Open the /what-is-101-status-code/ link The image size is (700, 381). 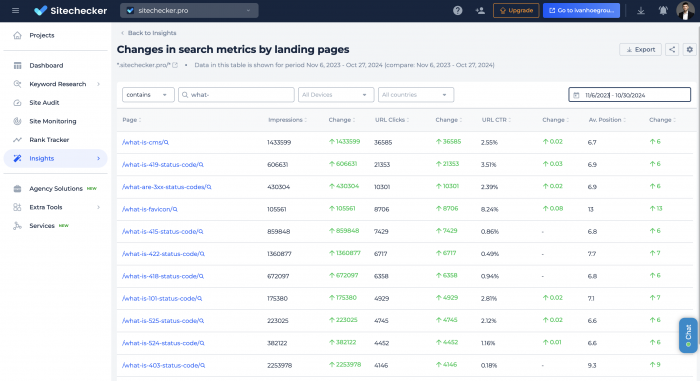(x=159, y=298)
